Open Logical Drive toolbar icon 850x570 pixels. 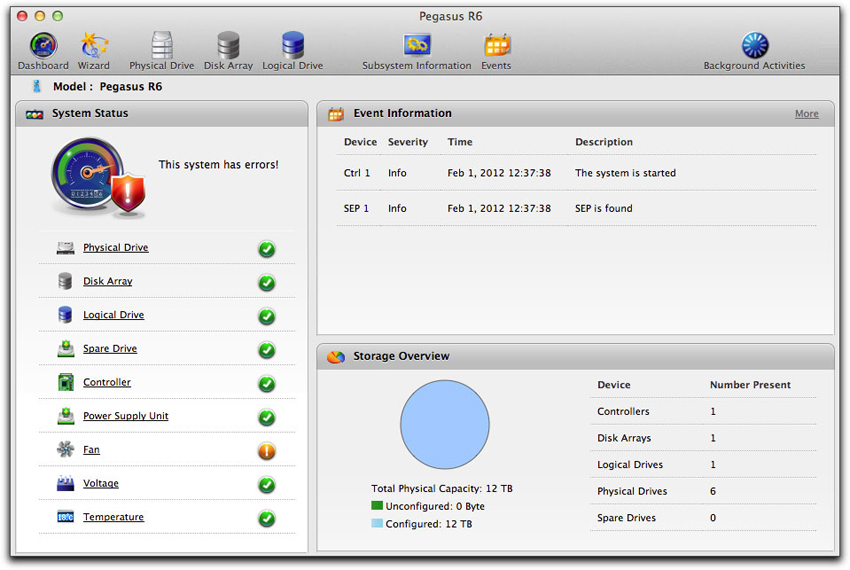(x=293, y=46)
